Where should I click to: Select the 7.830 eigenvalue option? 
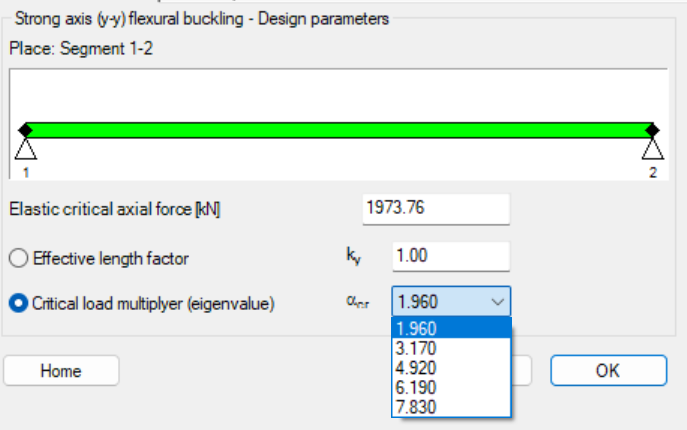(452, 406)
